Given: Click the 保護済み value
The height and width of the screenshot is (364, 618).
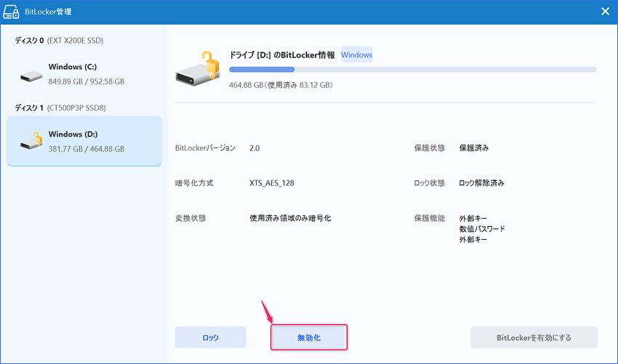Looking at the screenshot, I should point(474,148).
